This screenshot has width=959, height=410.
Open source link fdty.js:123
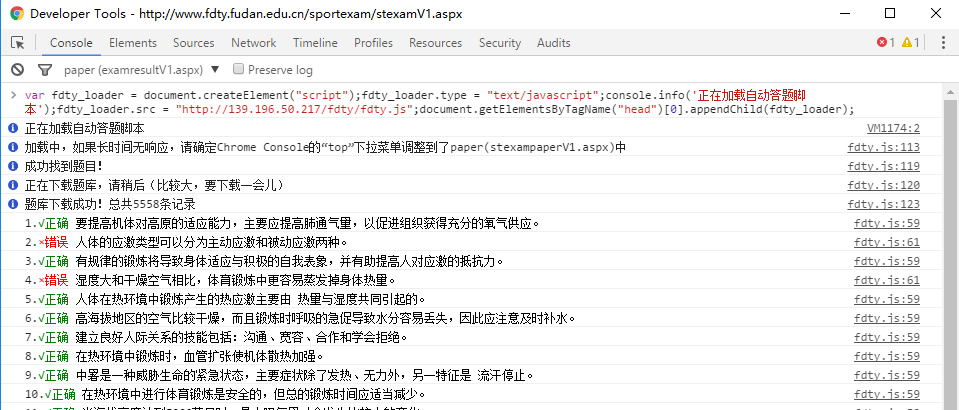(x=883, y=204)
